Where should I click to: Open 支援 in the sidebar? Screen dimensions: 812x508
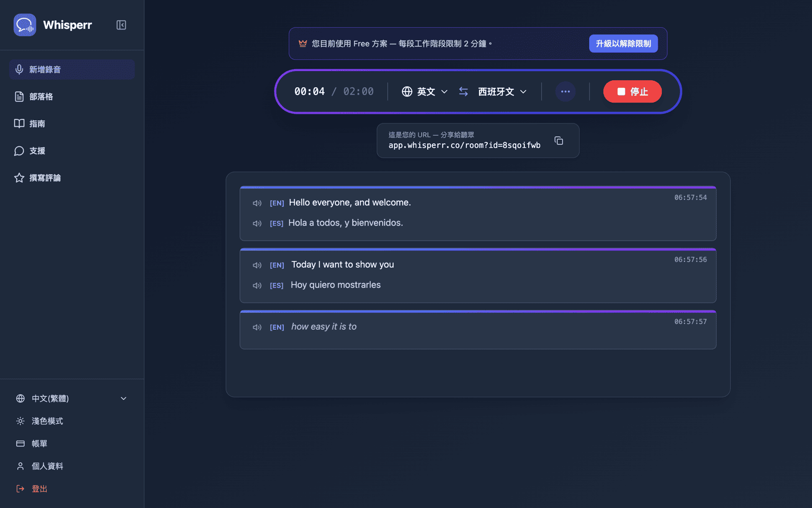point(72,151)
